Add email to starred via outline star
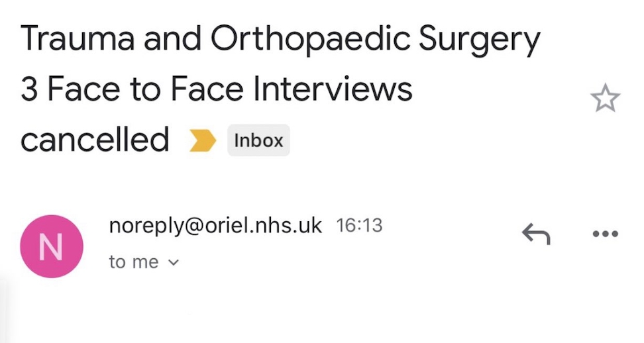Screen dimensions: 644x343 (605, 97)
